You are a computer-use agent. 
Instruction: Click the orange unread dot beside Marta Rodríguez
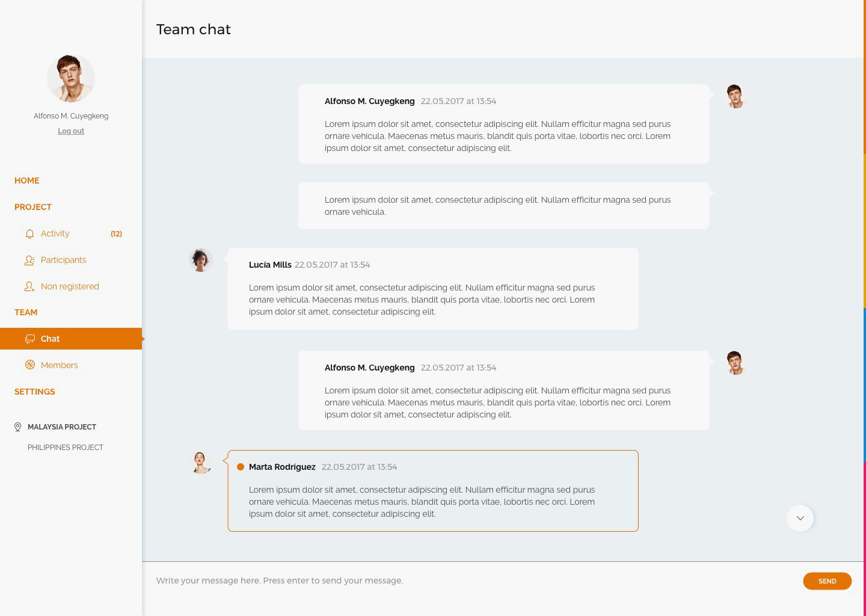coord(241,467)
